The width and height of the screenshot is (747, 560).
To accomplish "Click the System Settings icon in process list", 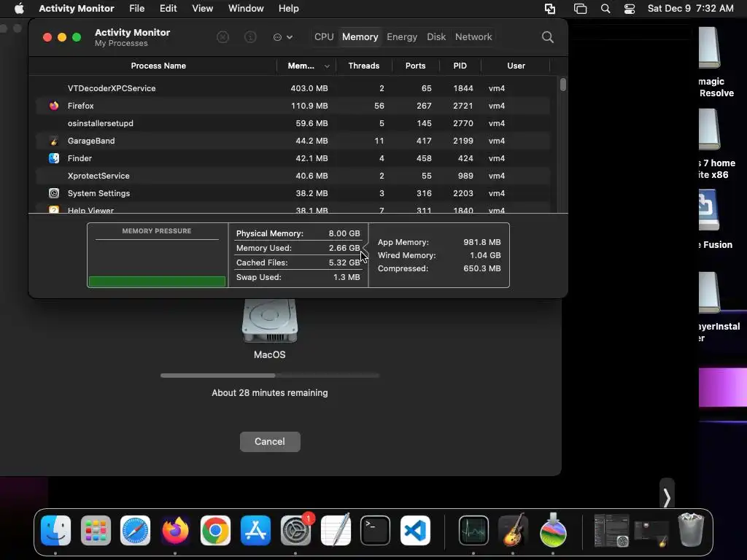I will click(54, 193).
